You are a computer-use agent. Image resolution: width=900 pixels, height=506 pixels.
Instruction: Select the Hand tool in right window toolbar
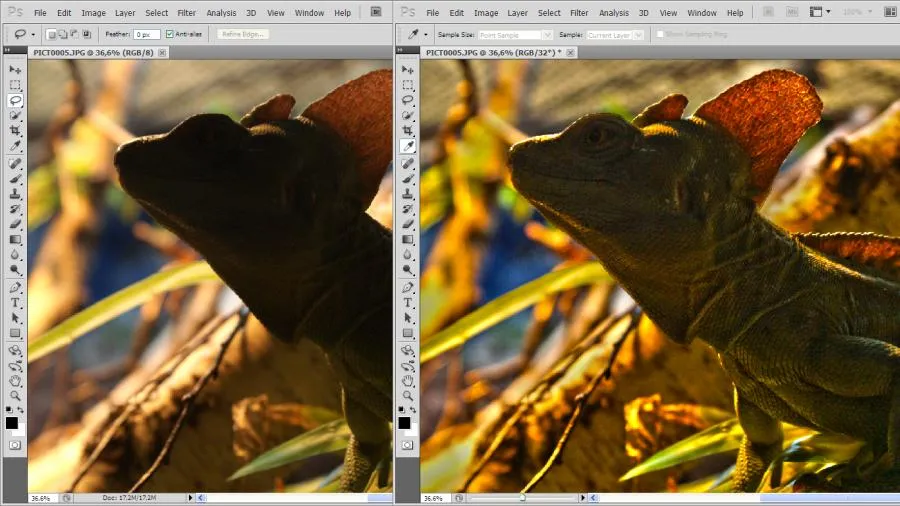tap(408, 380)
